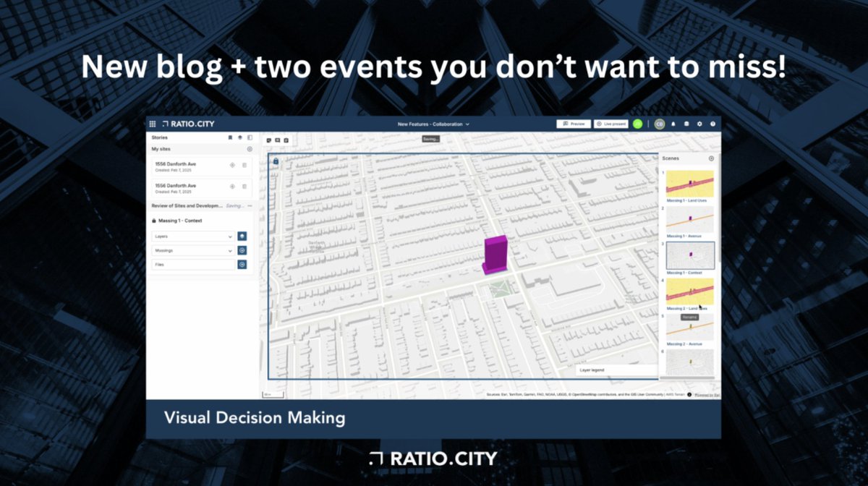The image size is (868, 486).
Task: Add a new site in My sites
Action: (x=250, y=149)
